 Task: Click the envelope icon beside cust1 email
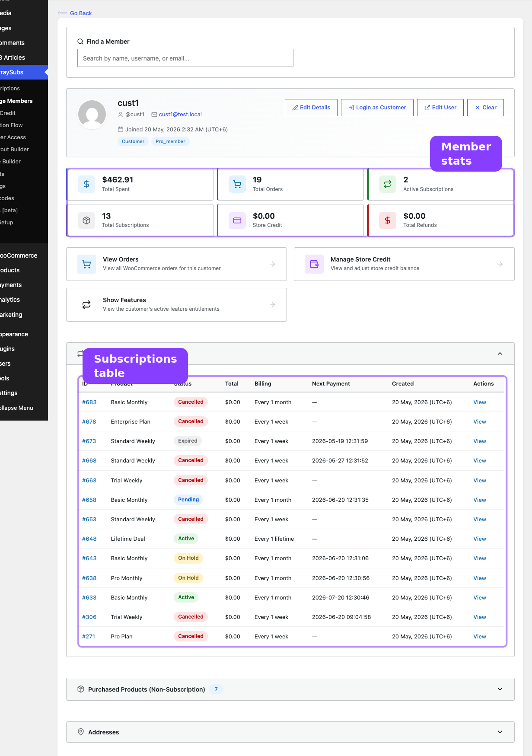[154, 115]
